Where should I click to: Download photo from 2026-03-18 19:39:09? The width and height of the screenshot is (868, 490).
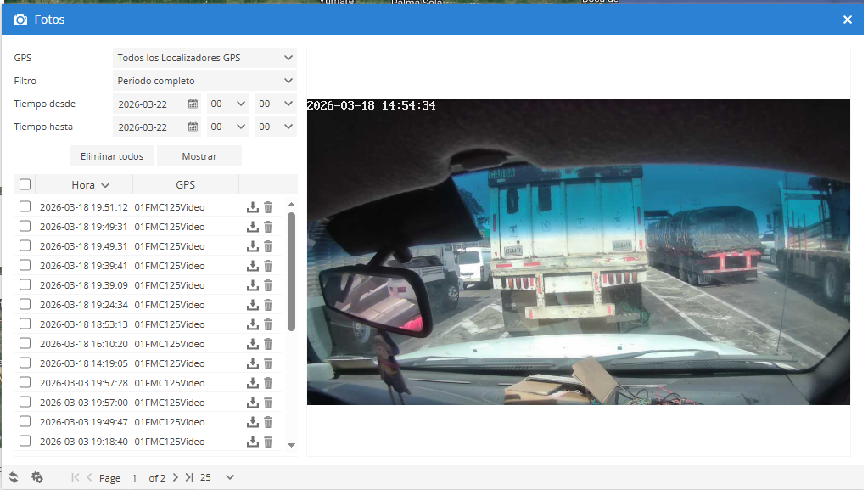253,285
